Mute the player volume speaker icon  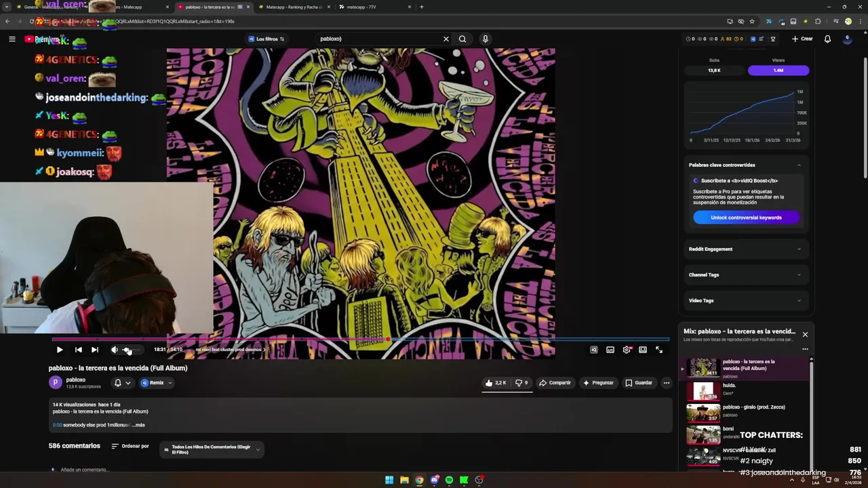[x=114, y=350]
